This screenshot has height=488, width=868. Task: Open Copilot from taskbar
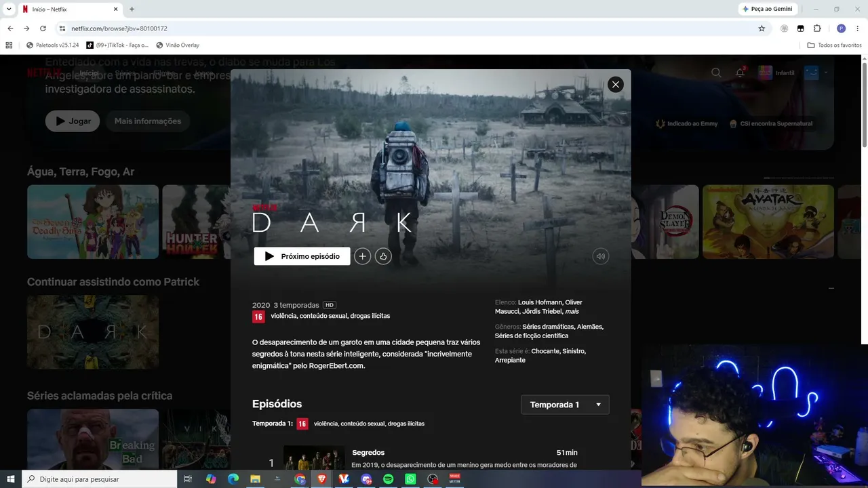211,479
